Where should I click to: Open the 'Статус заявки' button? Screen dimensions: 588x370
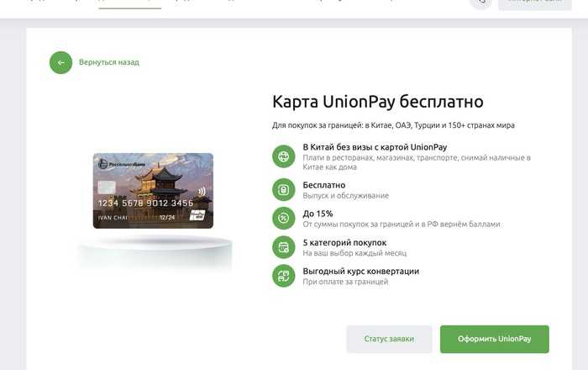pyautogui.click(x=389, y=339)
